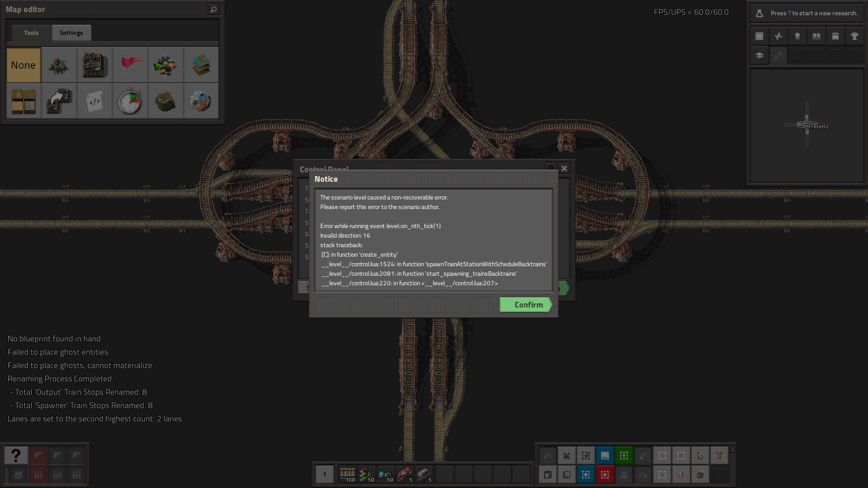Click the paste dashed-square shortcut
Viewport: 868px width, 488px height.
(566, 475)
